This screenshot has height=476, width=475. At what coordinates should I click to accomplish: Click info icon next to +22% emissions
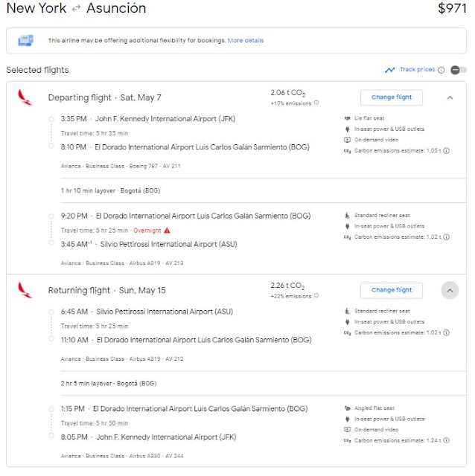316,295
